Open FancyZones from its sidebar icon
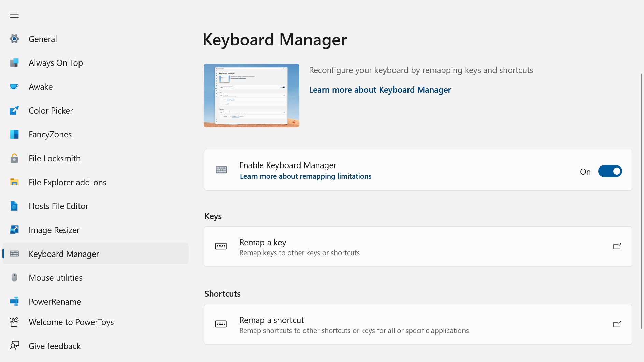The width and height of the screenshot is (644, 362). click(14, 134)
